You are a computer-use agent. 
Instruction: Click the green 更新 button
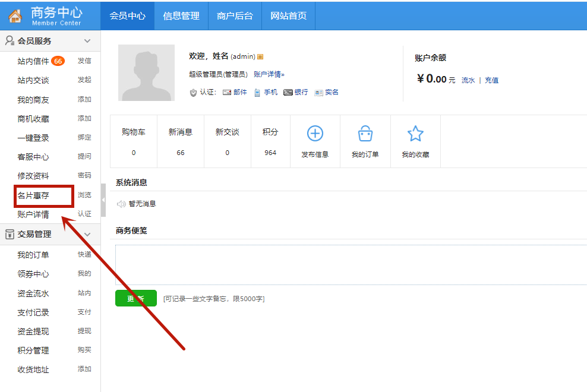tap(136, 298)
